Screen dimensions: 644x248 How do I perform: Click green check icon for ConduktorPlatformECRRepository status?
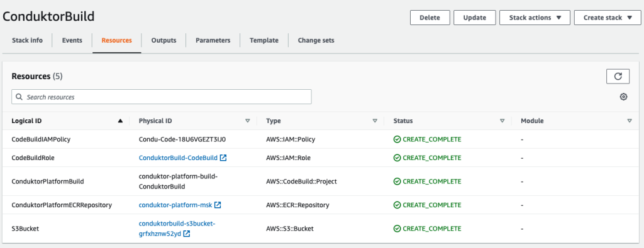click(x=397, y=205)
